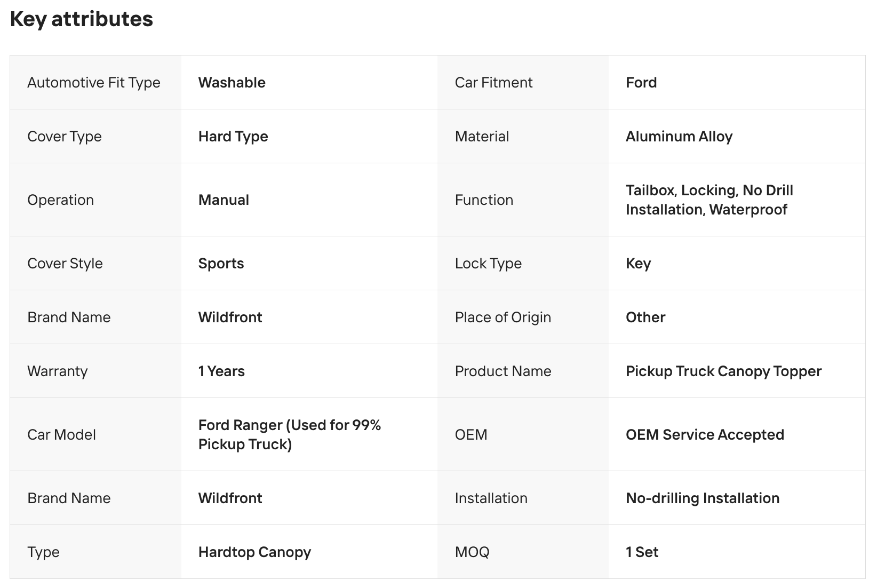Image resolution: width=877 pixels, height=588 pixels.
Task: Click the "Hard Type" cover value
Action: click(233, 137)
